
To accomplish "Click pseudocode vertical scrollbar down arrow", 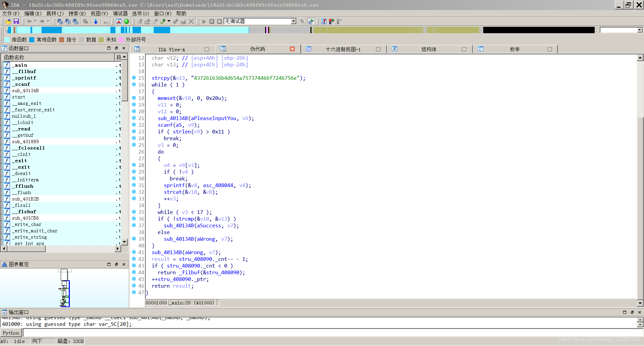I will click(x=640, y=303).
